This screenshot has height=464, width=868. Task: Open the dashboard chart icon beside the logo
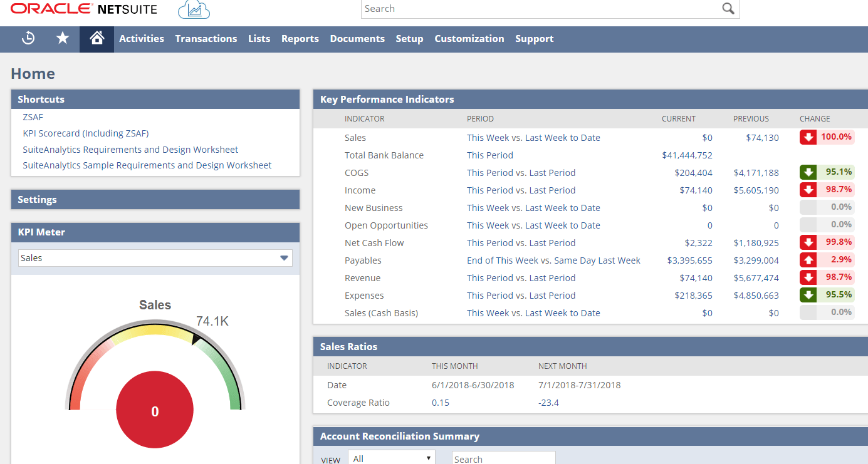pyautogui.click(x=193, y=9)
